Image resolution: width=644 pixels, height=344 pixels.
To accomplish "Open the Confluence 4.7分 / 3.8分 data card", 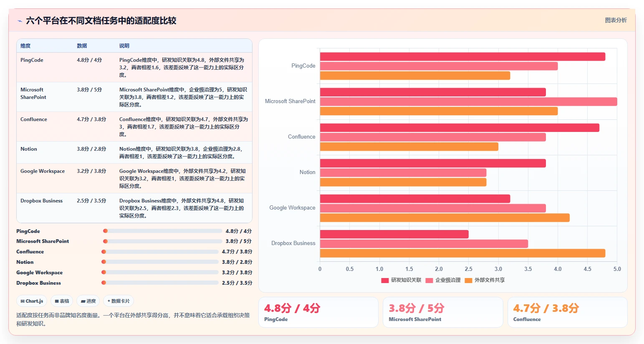I will pyautogui.click(x=568, y=312).
